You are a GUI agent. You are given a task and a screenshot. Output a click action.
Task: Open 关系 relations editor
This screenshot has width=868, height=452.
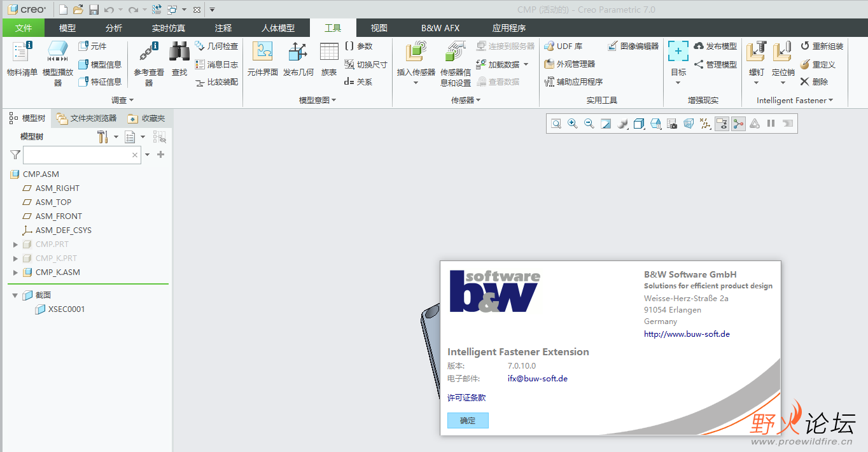click(359, 82)
